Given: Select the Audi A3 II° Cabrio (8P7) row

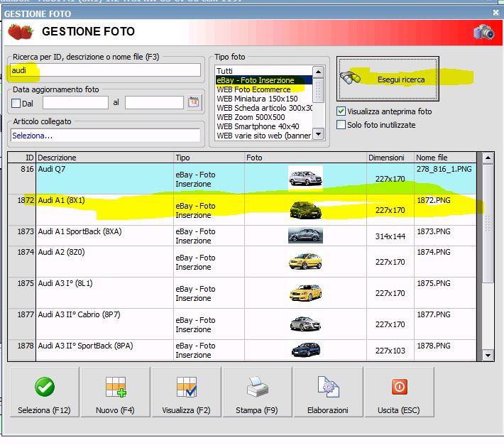Looking at the screenshot, I should (x=242, y=324).
